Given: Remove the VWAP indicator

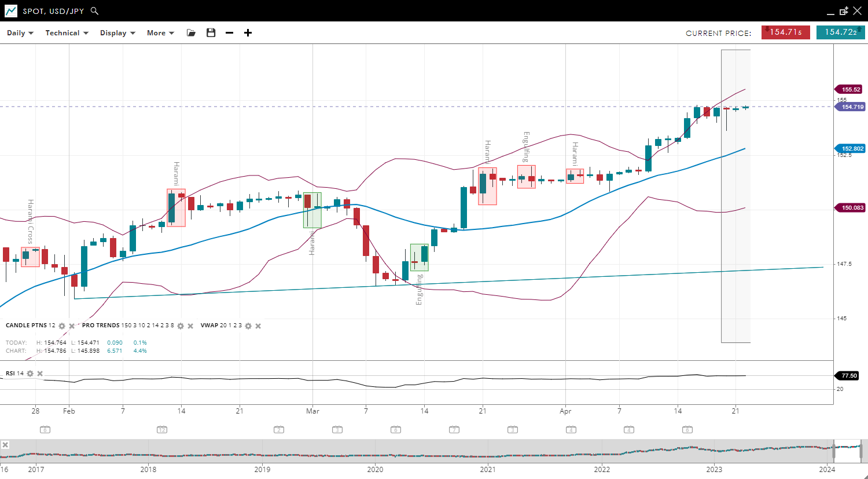Looking at the screenshot, I should (258, 326).
